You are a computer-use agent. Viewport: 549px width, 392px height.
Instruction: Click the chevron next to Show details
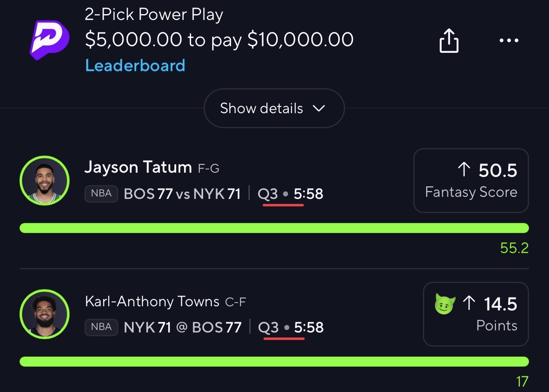pos(318,108)
